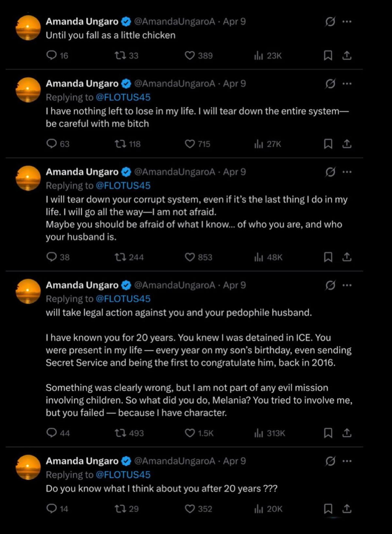Open the @FLOTUS45 link in the second post
Image resolution: width=392 pixels, height=534 pixels.
coord(123,97)
